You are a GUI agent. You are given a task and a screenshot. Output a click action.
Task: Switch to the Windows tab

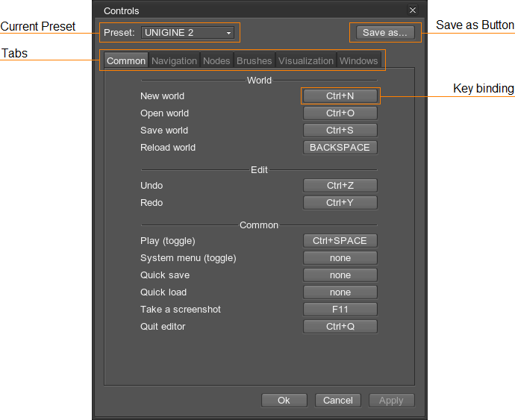coord(358,60)
